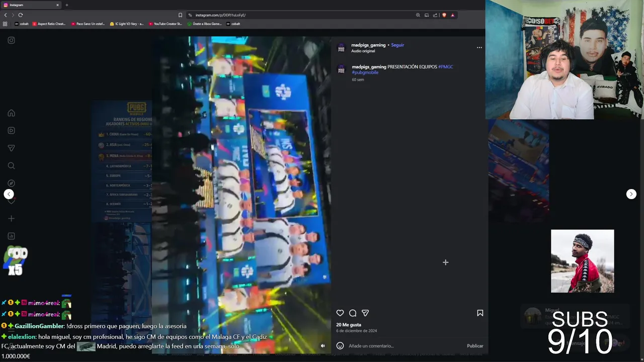Image resolution: width=644 pixels, height=362 pixels.
Task: Go to the previous post arrow
Action: (9, 194)
